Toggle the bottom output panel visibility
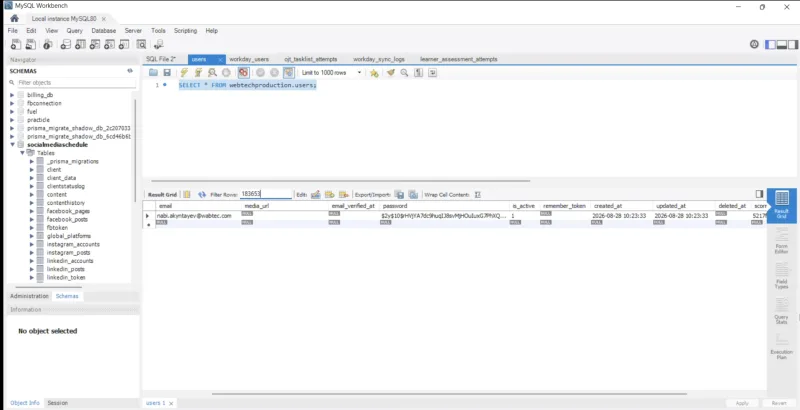This screenshot has width=800, height=410. pyautogui.click(x=782, y=45)
